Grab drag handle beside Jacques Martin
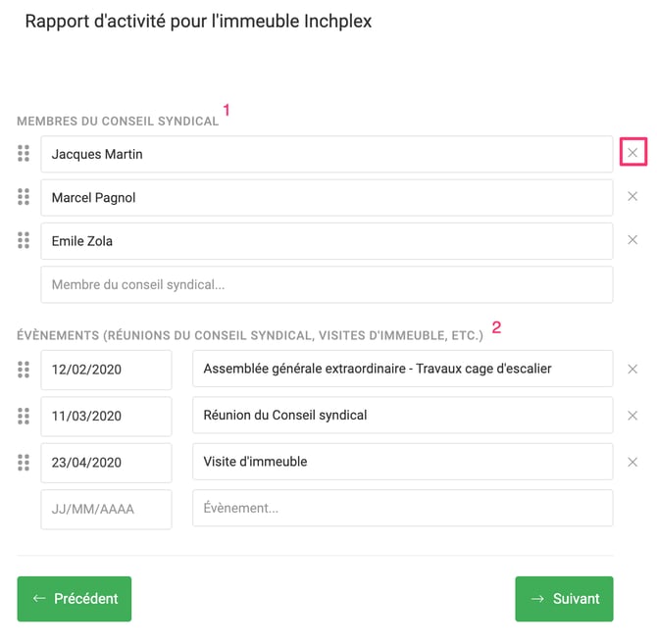 point(24,154)
